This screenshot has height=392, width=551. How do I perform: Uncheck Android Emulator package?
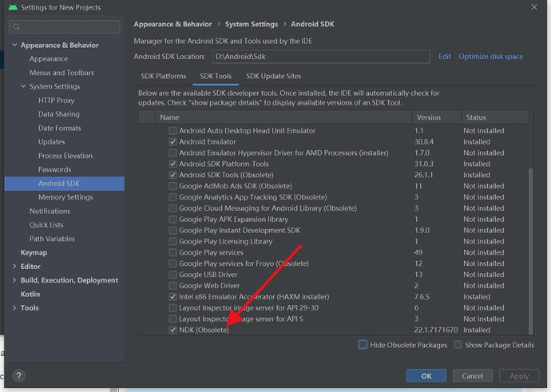click(172, 142)
